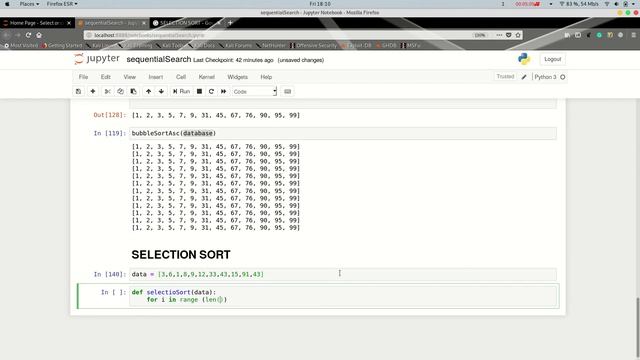Insert a new cell below with plus icon
The height and width of the screenshot is (360, 640).
(93, 91)
